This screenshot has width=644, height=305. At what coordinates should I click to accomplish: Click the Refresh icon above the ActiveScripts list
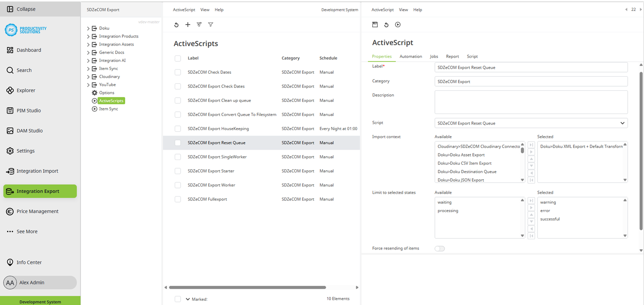point(176,25)
